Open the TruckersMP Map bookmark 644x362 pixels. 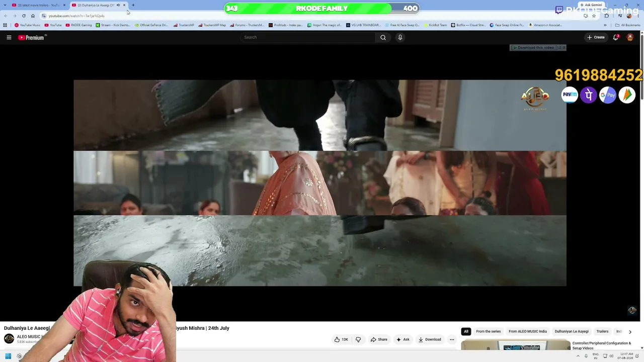[212, 25]
